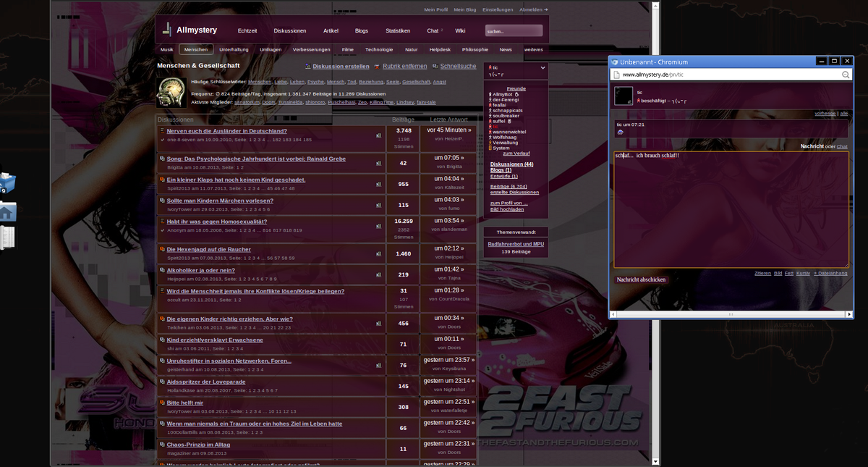Open the 'Radfahrverbot und MPU' related topic
Image resolution: width=868 pixels, height=467 pixels.
tap(516, 244)
